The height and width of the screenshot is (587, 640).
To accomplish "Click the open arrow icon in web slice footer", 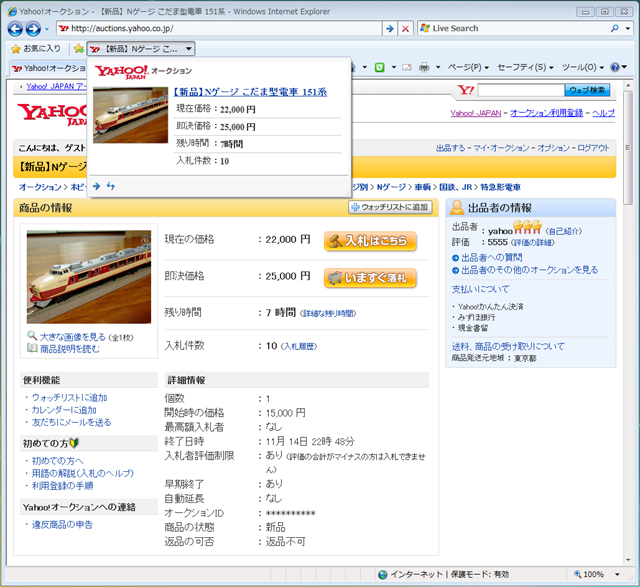I will pos(96,186).
